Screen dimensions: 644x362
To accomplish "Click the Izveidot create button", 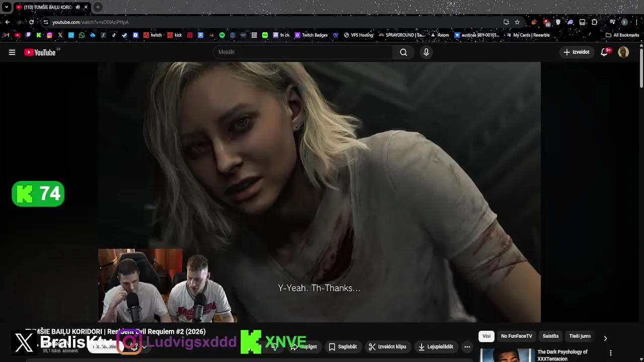I will [577, 52].
